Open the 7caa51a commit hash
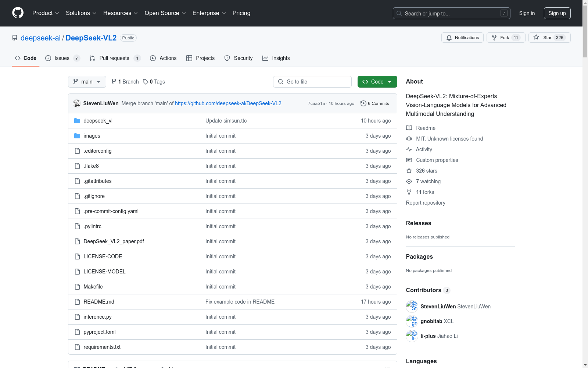 tap(316, 103)
